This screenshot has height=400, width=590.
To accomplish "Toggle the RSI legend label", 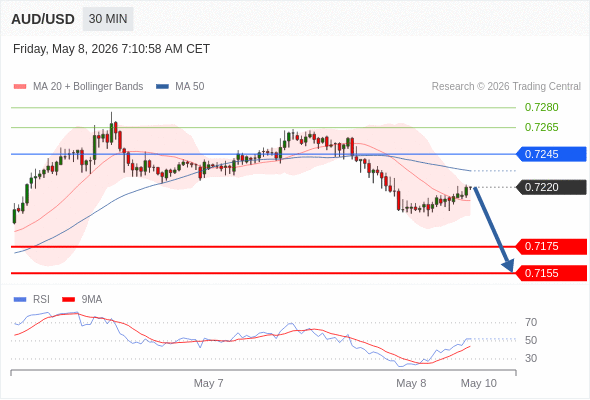I will 41,300.
